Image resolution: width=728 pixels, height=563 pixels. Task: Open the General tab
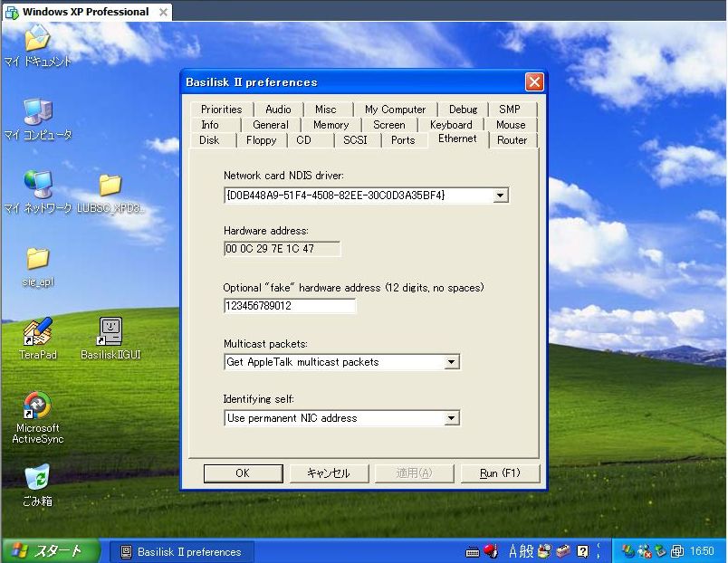pos(271,125)
